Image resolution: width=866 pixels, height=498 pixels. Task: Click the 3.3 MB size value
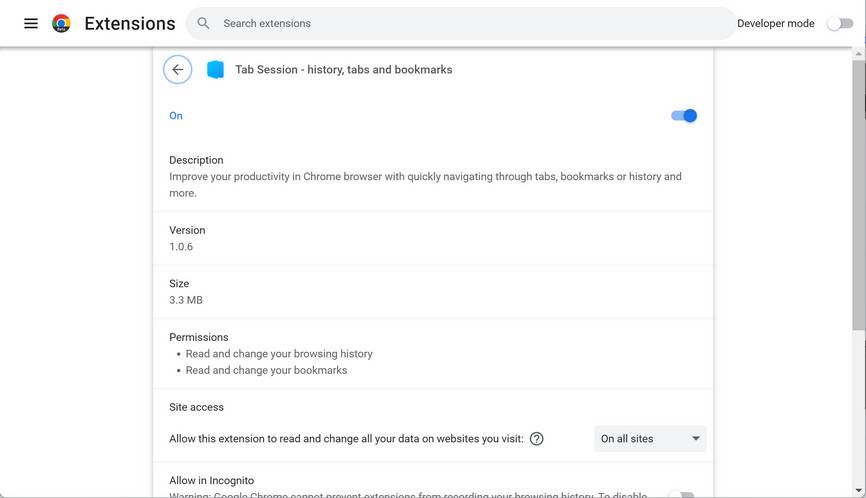click(x=186, y=300)
